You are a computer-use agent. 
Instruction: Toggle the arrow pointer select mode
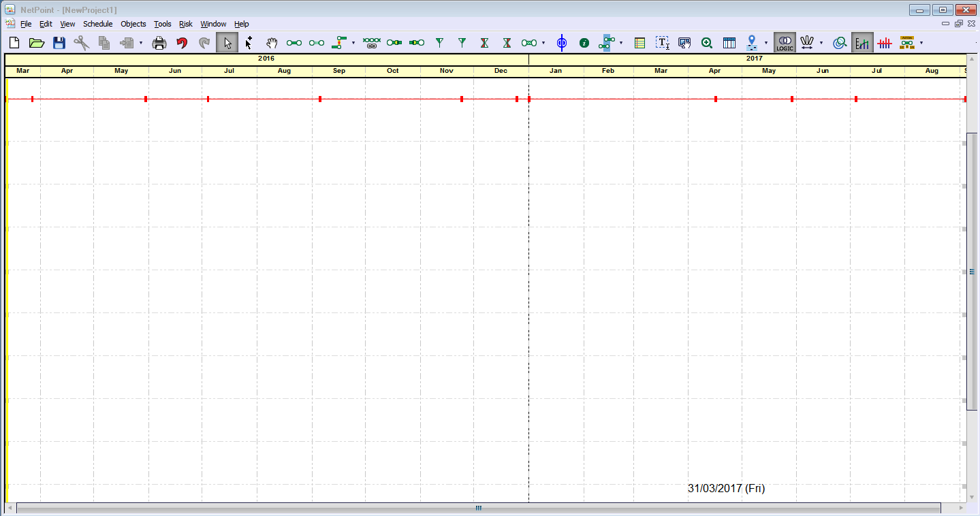[x=227, y=43]
